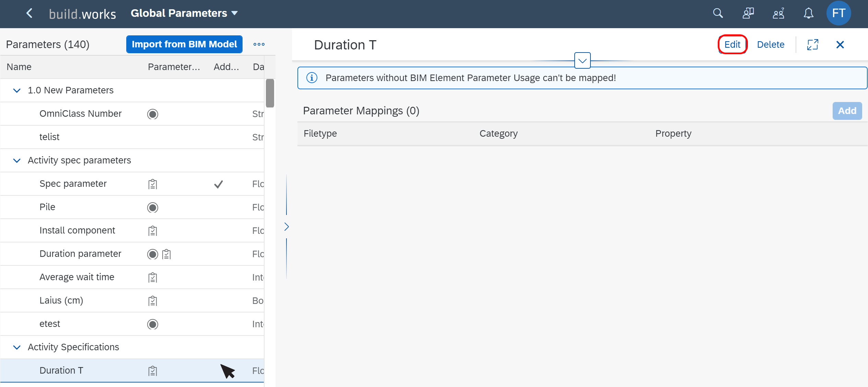The height and width of the screenshot is (387, 868).
Task: Click the Filetype column header
Action: tap(320, 133)
